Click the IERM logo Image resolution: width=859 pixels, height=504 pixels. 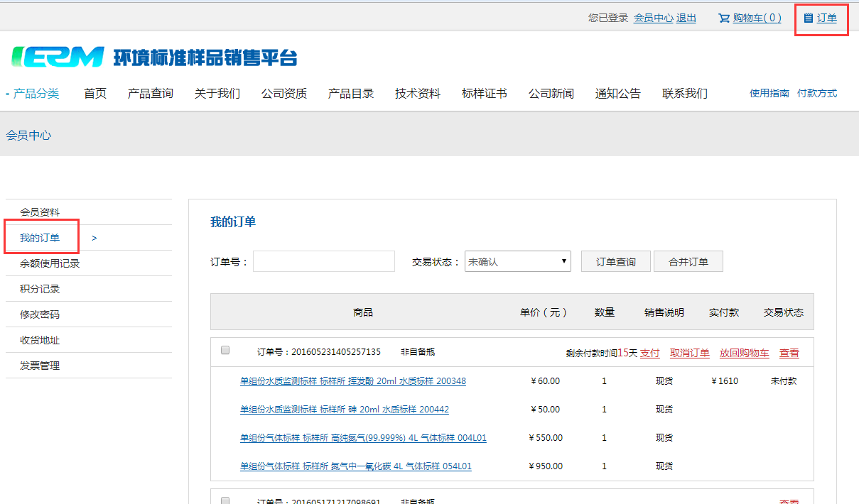pyautogui.click(x=58, y=57)
